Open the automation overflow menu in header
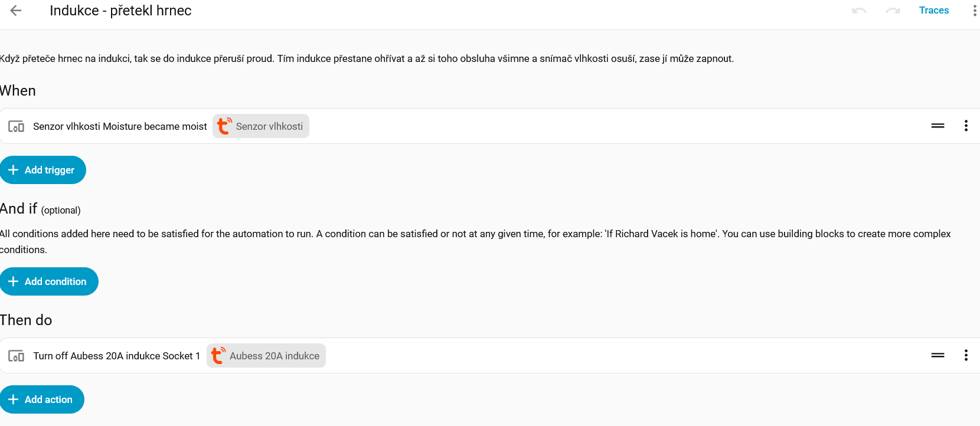This screenshot has width=980, height=426. (x=974, y=11)
